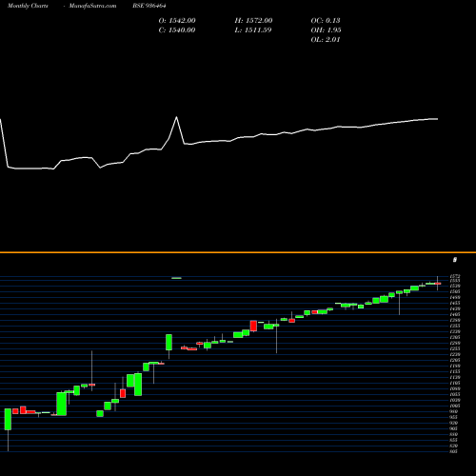Select the open value 'O: 1542.00'
Viewport: 476px width, 476px height.
click(177, 21)
